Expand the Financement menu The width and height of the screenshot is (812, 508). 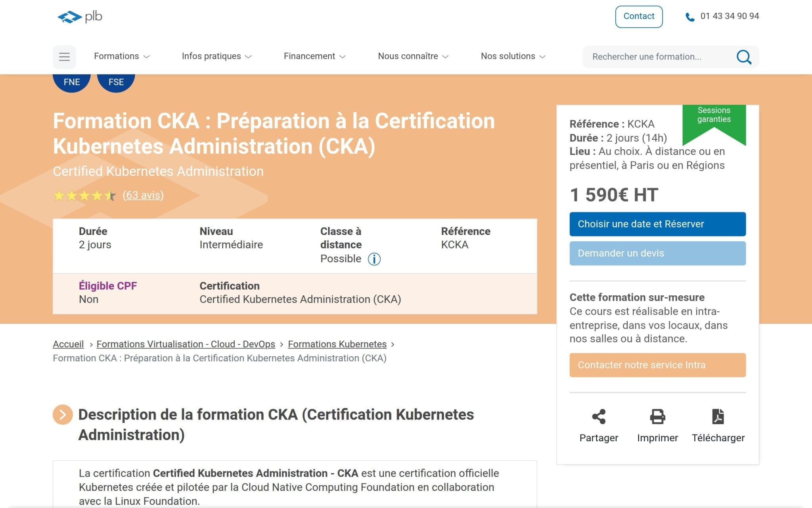coord(314,56)
